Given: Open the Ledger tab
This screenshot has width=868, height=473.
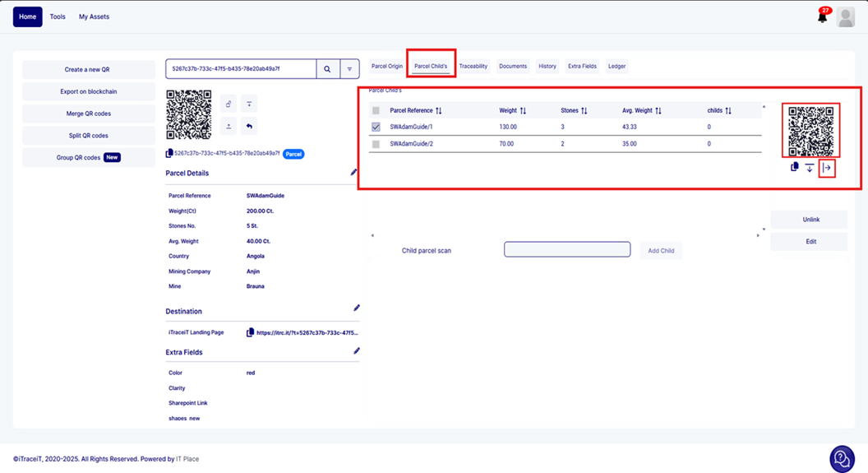Looking at the screenshot, I should [616, 66].
